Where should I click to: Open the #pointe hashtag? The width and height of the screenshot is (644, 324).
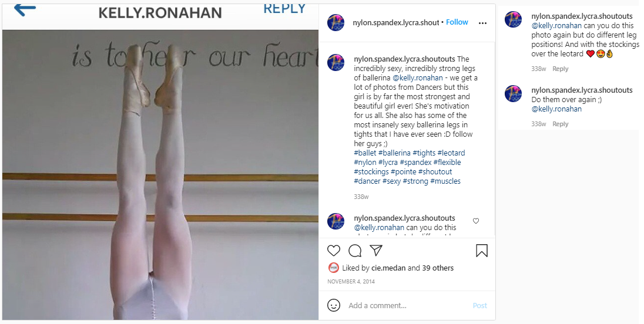pyautogui.click(x=403, y=172)
